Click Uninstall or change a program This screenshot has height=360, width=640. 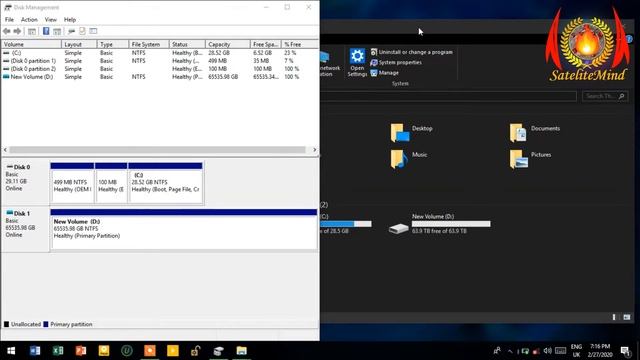click(411, 52)
